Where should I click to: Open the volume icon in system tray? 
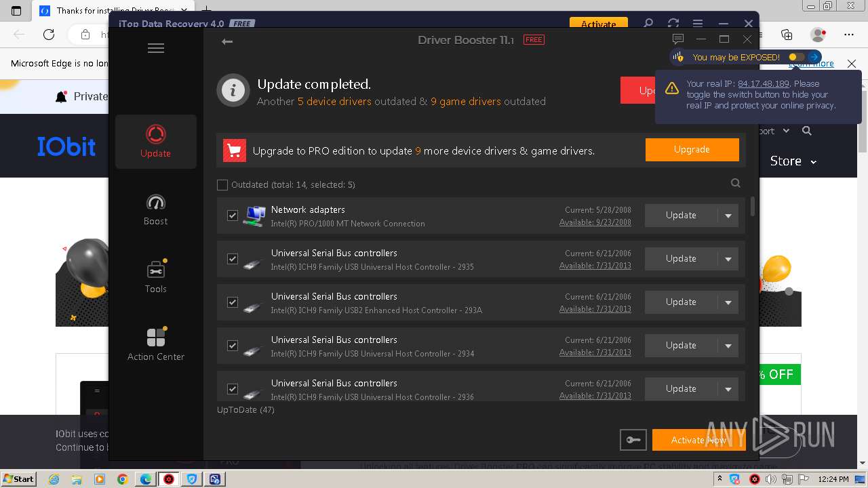coord(770,479)
